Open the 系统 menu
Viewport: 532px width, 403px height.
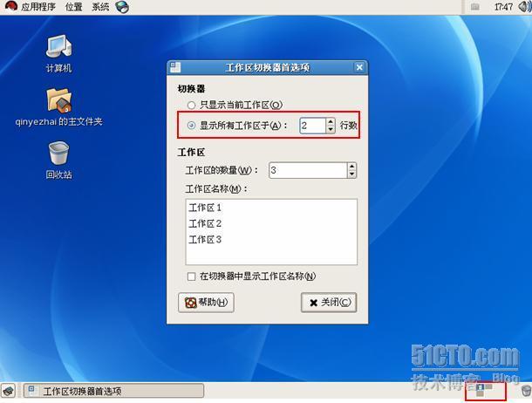[100, 6]
